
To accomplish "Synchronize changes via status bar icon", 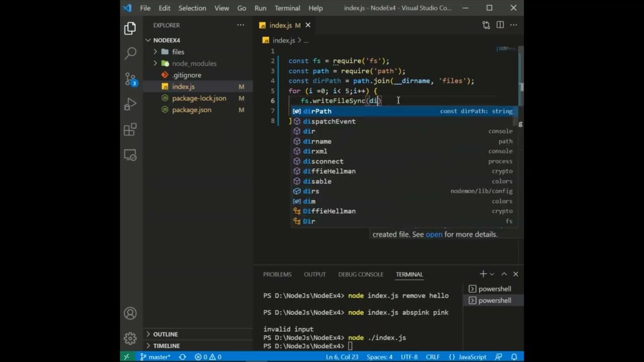I will click(x=182, y=357).
